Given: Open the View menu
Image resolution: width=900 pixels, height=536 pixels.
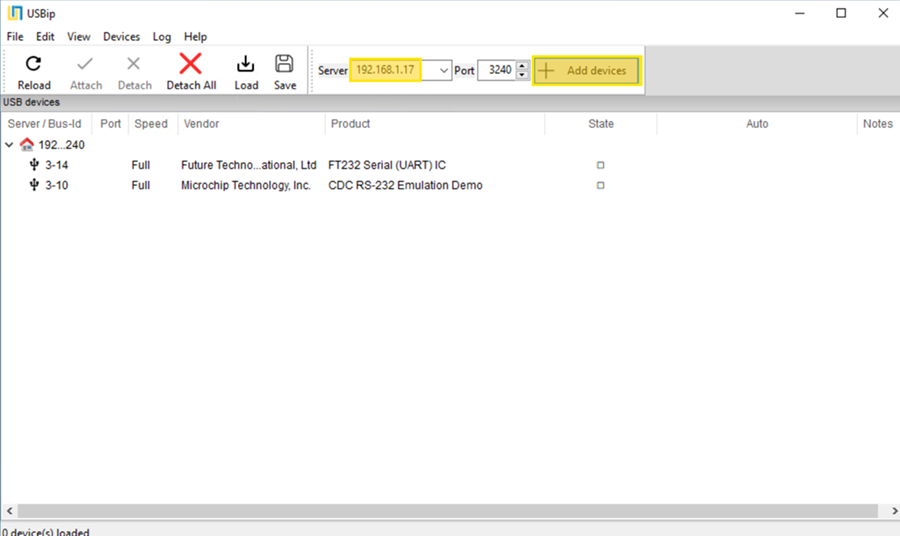Looking at the screenshot, I should (79, 37).
